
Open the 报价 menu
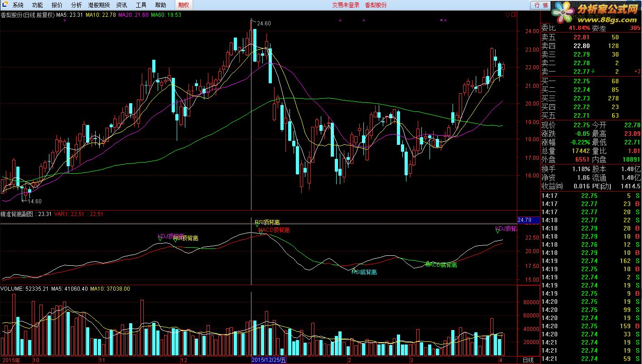click(57, 5)
